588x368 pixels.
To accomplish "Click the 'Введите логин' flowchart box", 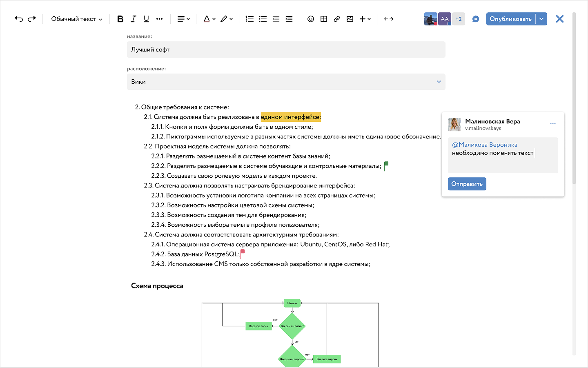I will pyautogui.click(x=258, y=326).
